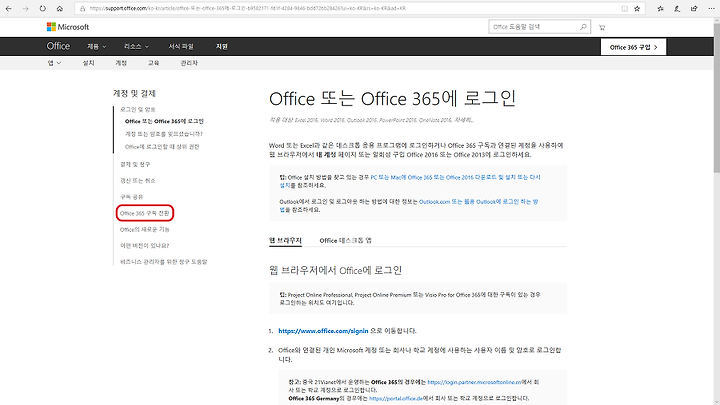Image resolution: width=720 pixels, height=405 pixels.
Task: Open '결제 및 청구' sidebar section
Action: pos(135,164)
